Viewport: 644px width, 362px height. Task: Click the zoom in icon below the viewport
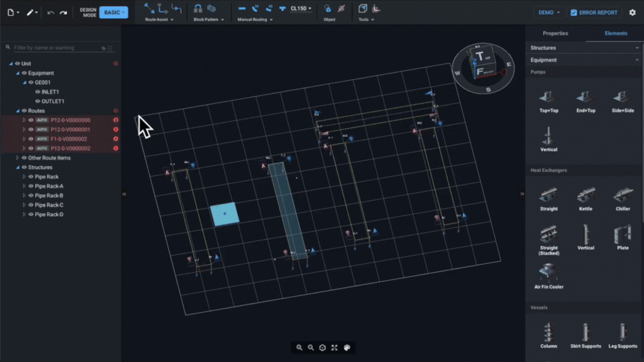pyautogui.click(x=299, y=348)
